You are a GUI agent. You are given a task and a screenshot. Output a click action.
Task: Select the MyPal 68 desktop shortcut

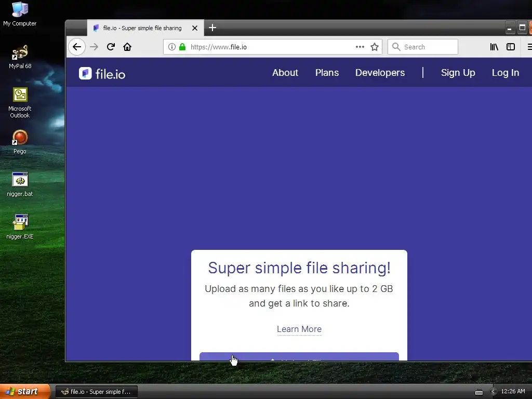[x=20, y=57]
